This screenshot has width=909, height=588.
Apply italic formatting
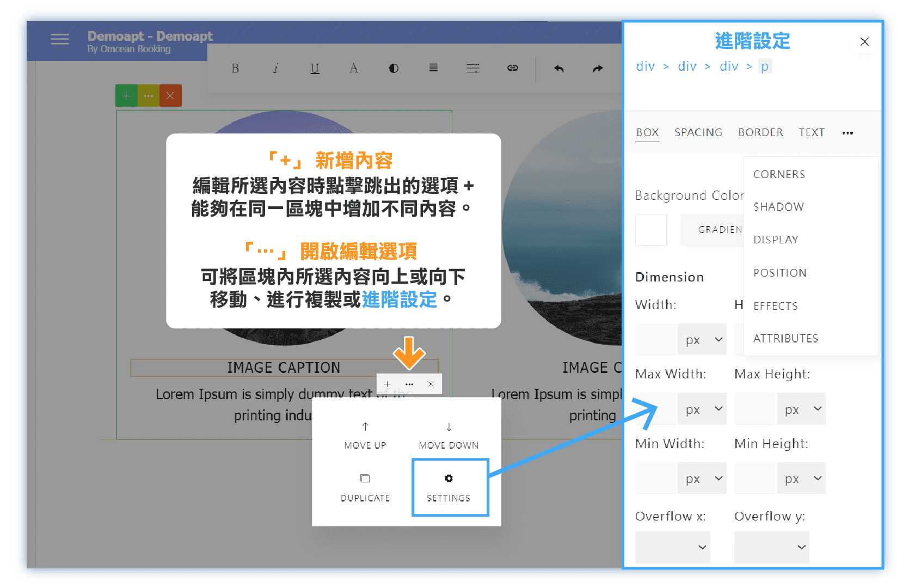click(275, 69)
